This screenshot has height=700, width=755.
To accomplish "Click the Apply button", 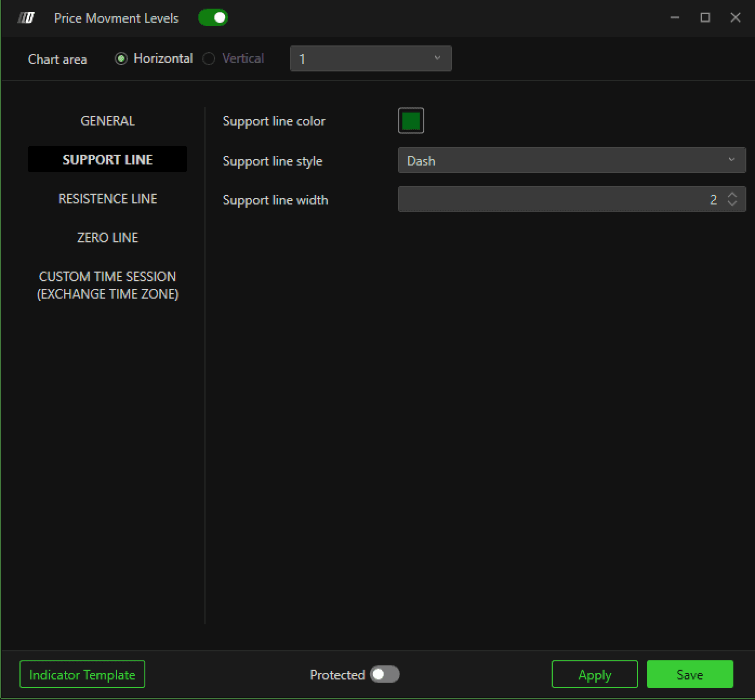I will coord(595,675).
